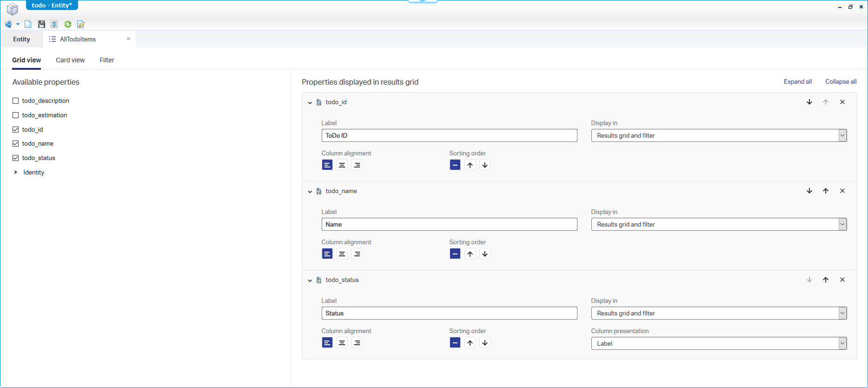Click the Save floppy disk toolbar icon
Image resolution: width=868 pixels, height=388 pixels.
point(41,24)
